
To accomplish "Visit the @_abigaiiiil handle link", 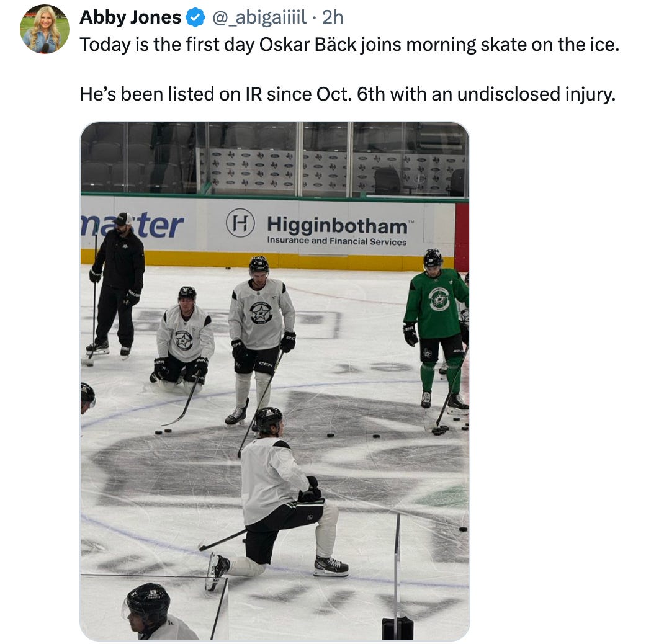I will (x=259, y=17).
